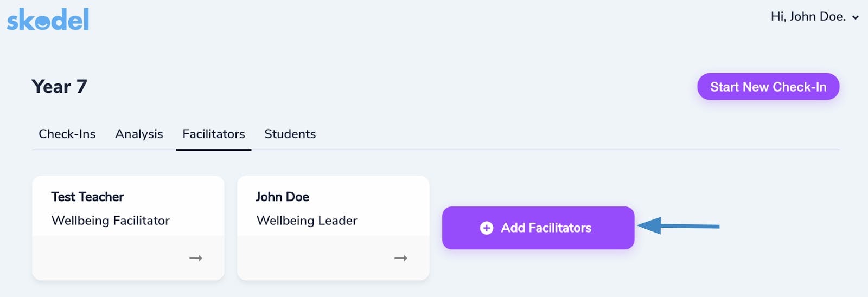Click the Add Facilitators button label

[546, 228]
